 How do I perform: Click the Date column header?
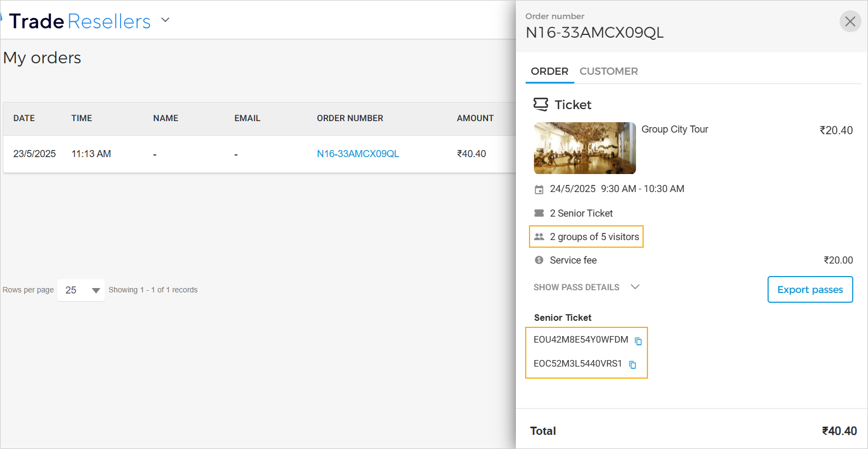point(24,118)
